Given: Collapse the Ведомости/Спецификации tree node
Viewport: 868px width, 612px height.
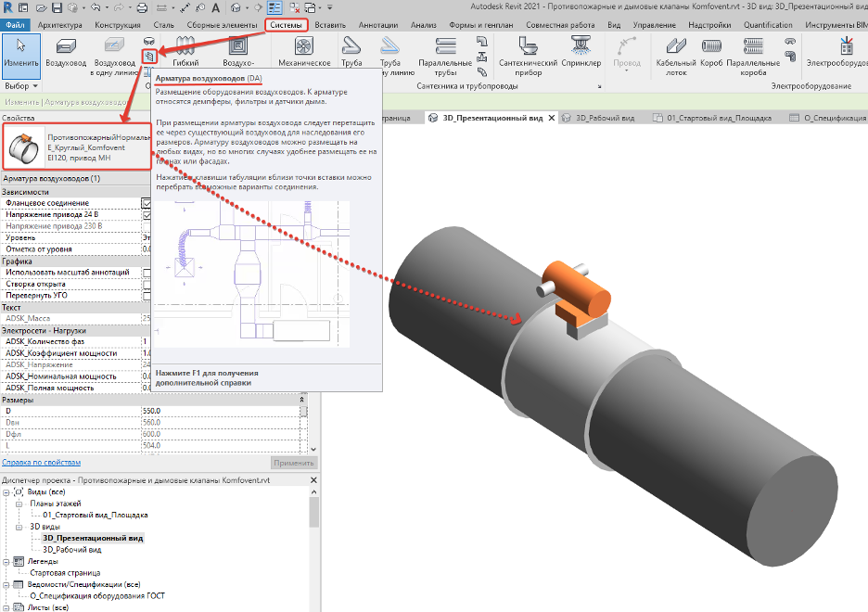Looking at the screenshot, I should coord(6,585).
